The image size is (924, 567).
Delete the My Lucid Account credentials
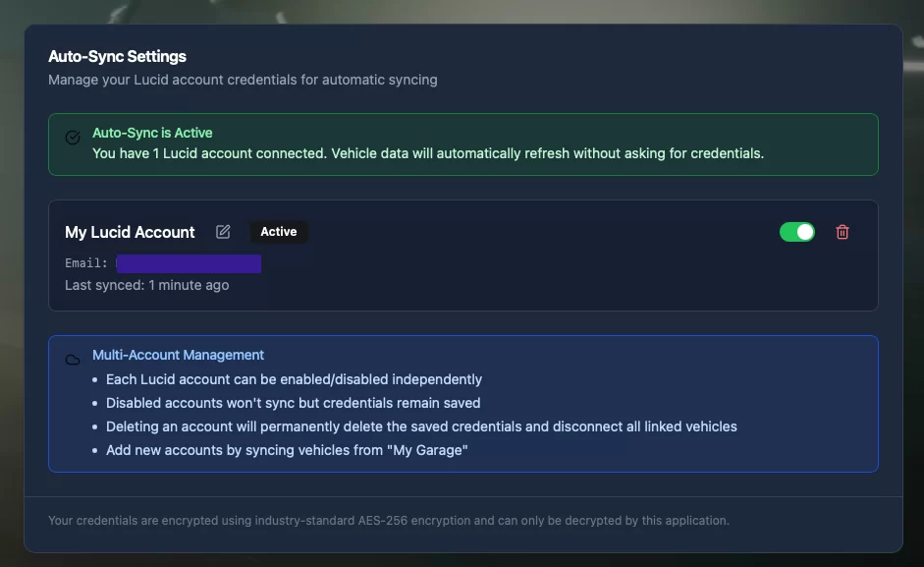coord(842,232)
